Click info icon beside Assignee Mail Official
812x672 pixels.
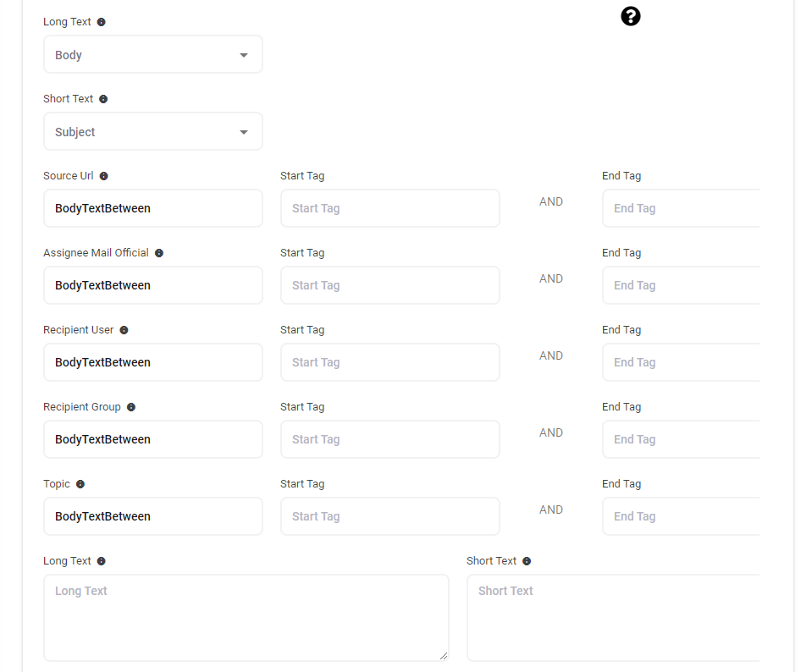[159, 253]
